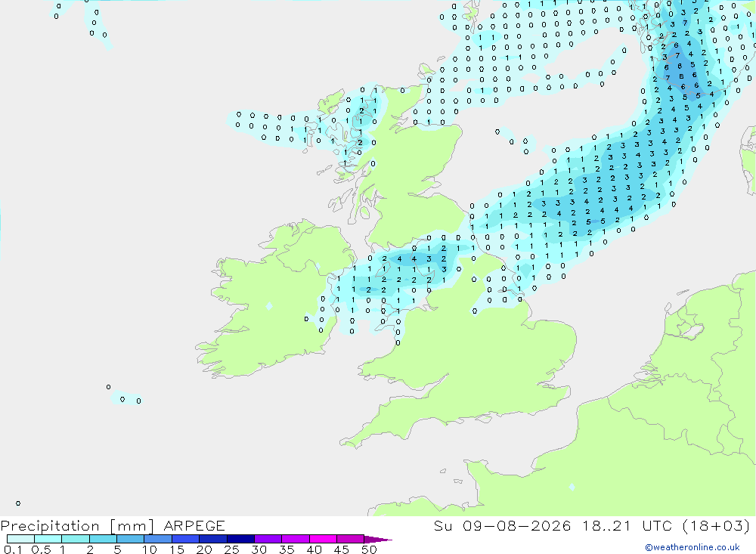Click the legend value label '0.5'
Viewport: 756px width, 554px height.
pos(42,549)
